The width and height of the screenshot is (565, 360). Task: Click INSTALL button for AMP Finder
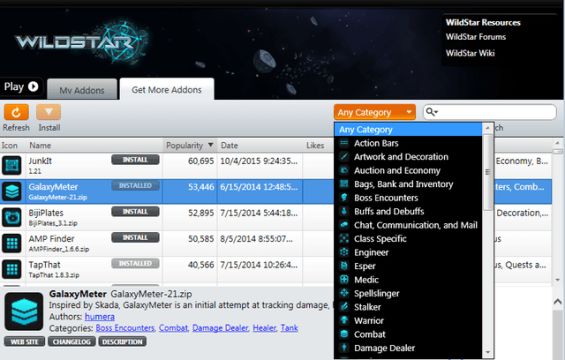pyautogui.click(x=135, y=237)
